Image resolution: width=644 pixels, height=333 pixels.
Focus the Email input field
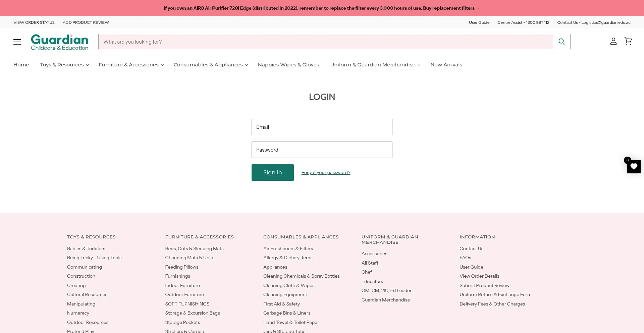click(322, 127)
